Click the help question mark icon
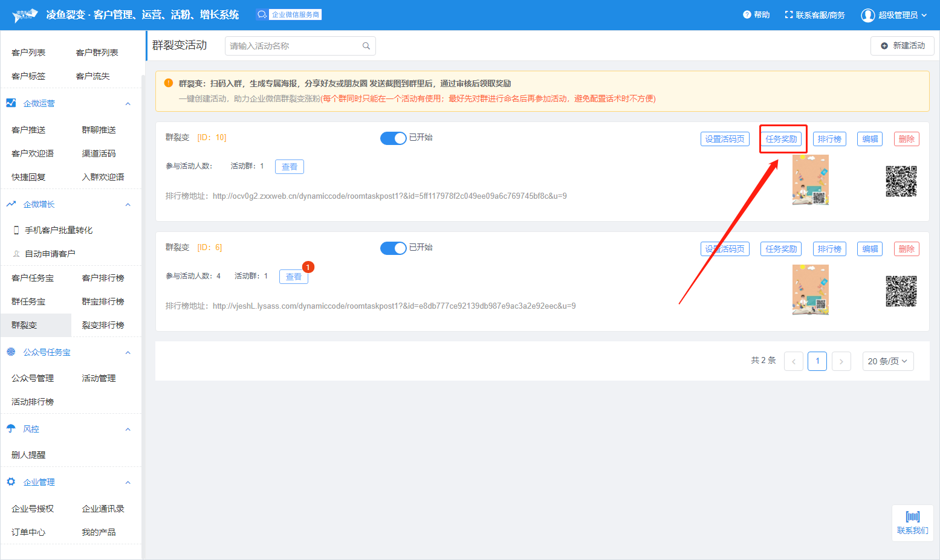This screenshot has width=940, height=560. 747,14
